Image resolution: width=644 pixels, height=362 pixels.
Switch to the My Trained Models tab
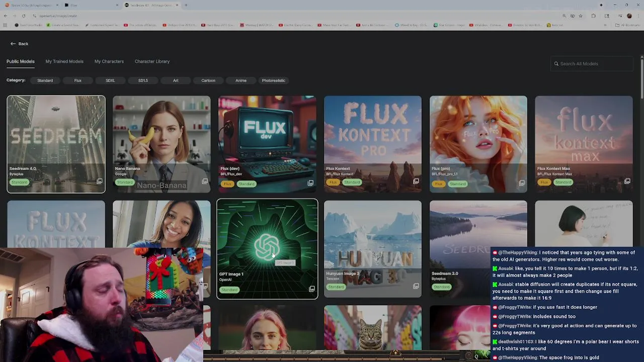(x=64, y=61)
